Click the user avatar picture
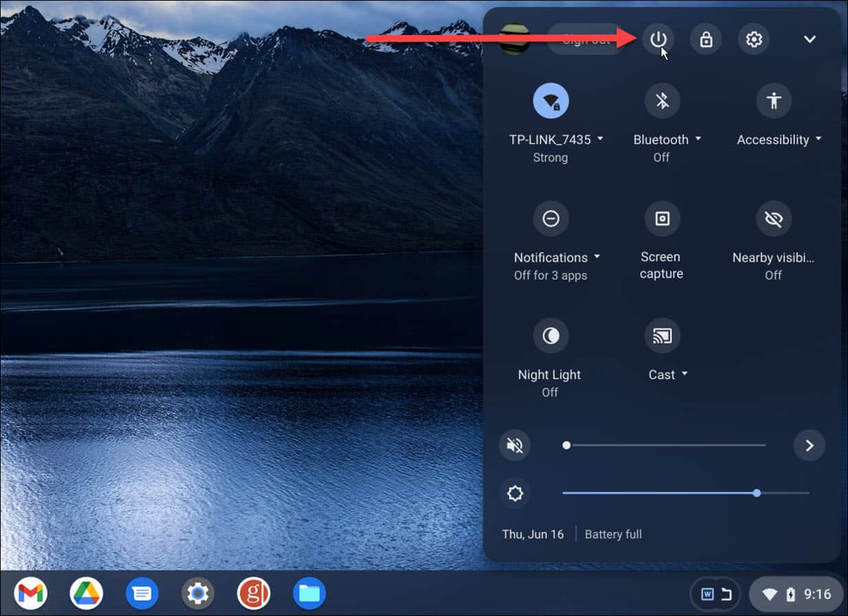Image resolution: width=848 pixels, height=616 pixels. click(515, 39)
